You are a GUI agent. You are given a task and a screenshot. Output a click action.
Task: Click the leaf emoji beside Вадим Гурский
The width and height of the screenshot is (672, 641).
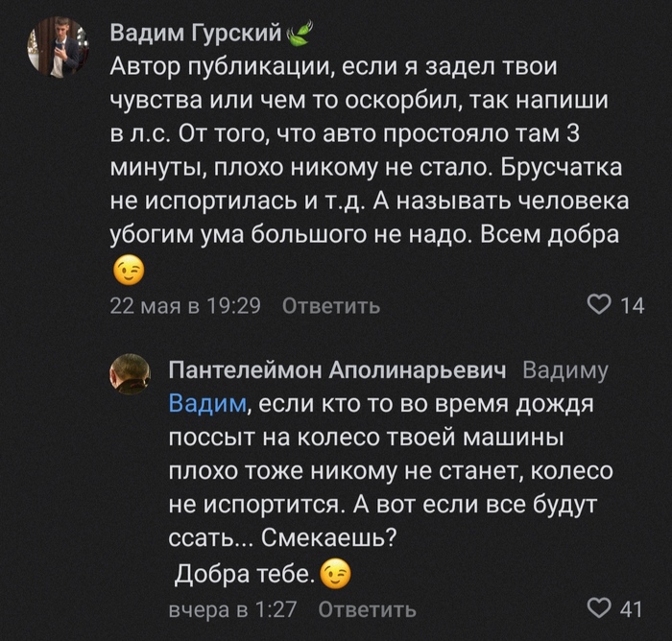(x=300, y=35)
